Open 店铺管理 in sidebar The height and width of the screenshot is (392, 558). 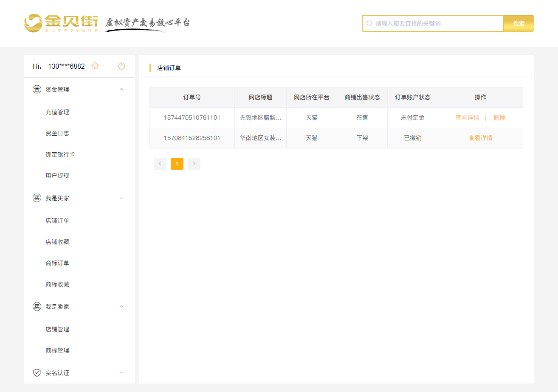(x=57, y=329)
